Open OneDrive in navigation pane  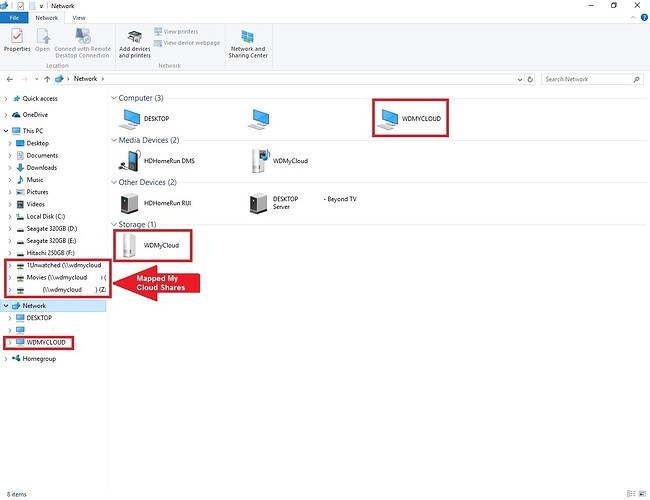tap(30, 115)
